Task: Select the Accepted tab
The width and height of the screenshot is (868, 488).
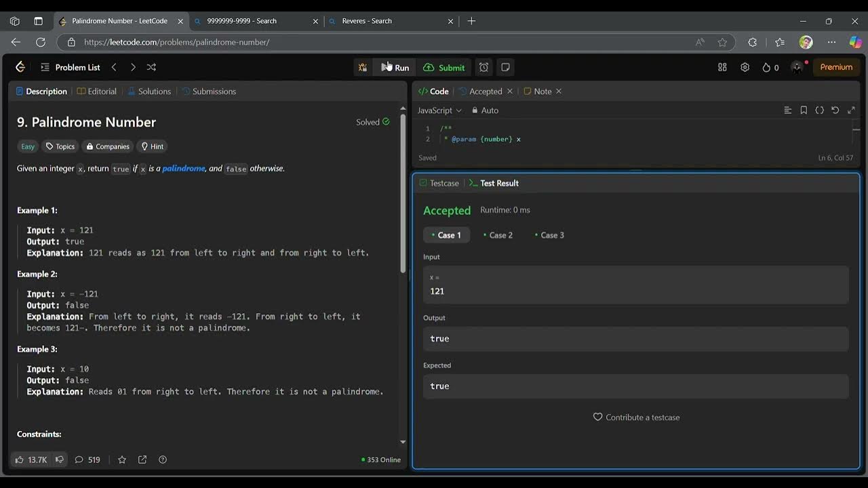Action: coord(481,91)
